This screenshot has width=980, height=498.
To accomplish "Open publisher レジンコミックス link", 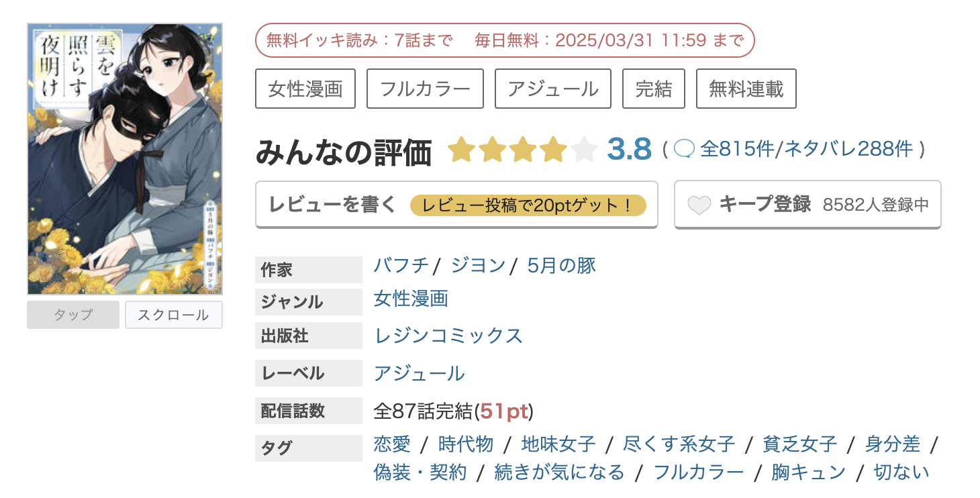I will click(448, 336).
